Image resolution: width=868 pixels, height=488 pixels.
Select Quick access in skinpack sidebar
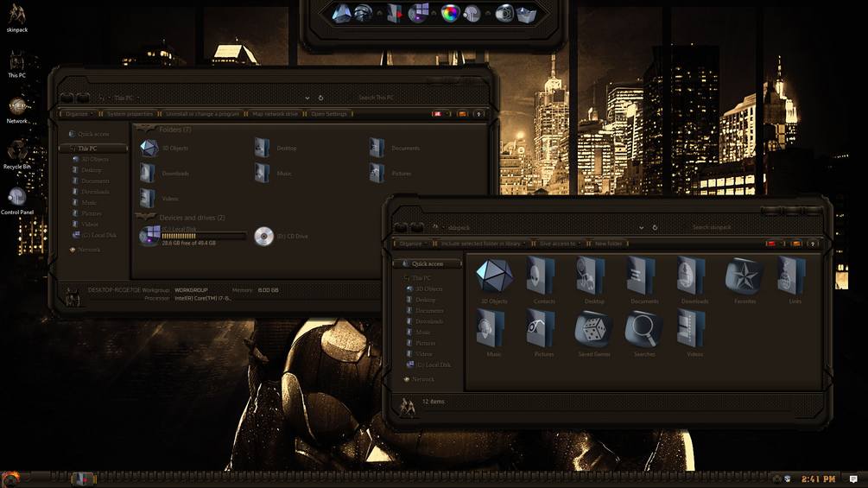427,264
